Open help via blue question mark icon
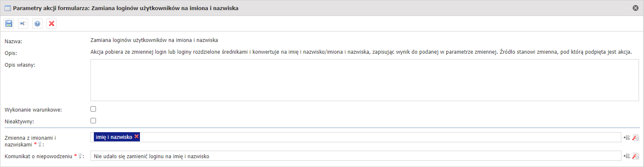Screen dimensions: 644x167 click(37, 23)
